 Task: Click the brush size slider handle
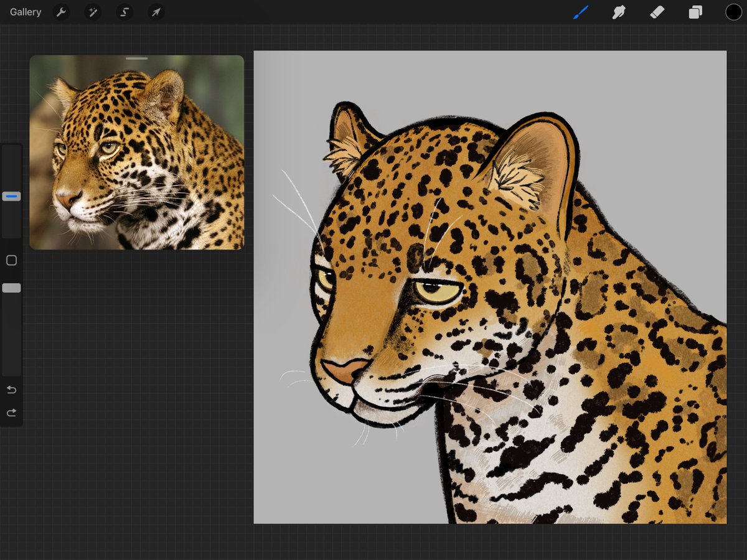click(x=11, y=196)
